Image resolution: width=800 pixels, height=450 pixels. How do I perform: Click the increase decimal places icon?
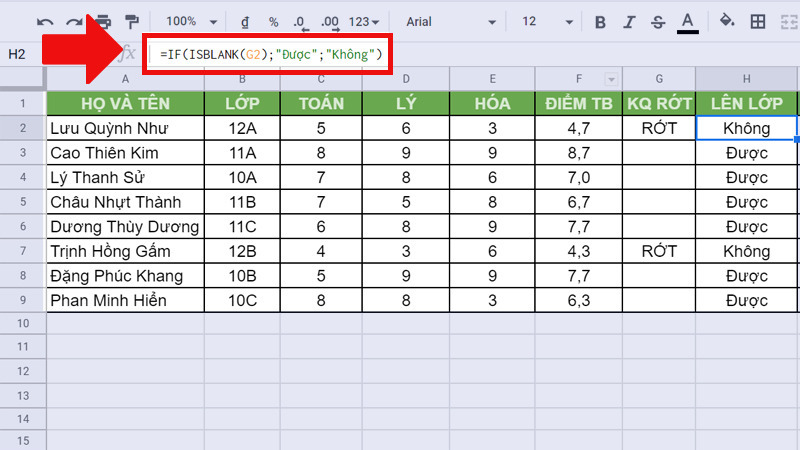[x=331, y=21]
